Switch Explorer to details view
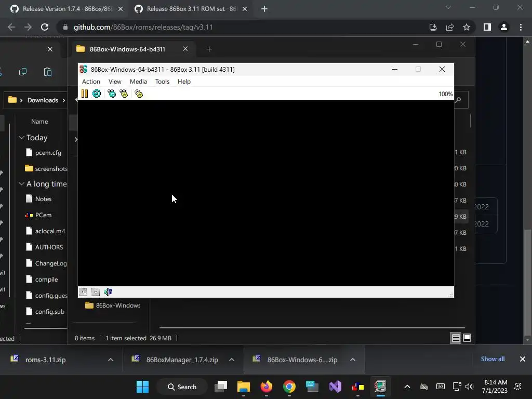 pos(456,338)
